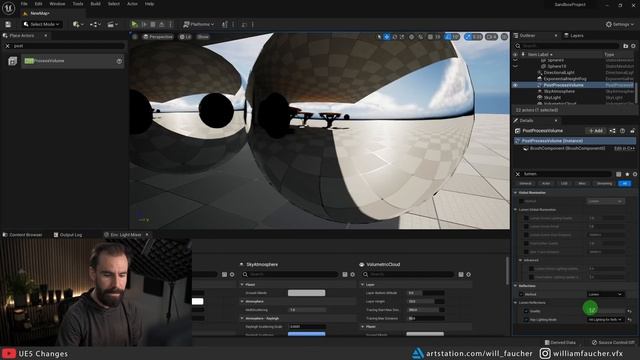640x360 pixels.
Task: Clear the Place Actors search field
Action: click(7, 46)
